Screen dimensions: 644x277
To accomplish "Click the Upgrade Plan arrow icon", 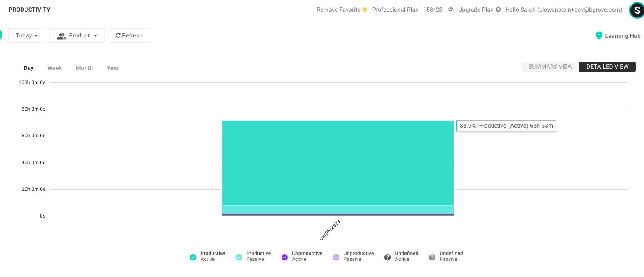I will (498, 10).
